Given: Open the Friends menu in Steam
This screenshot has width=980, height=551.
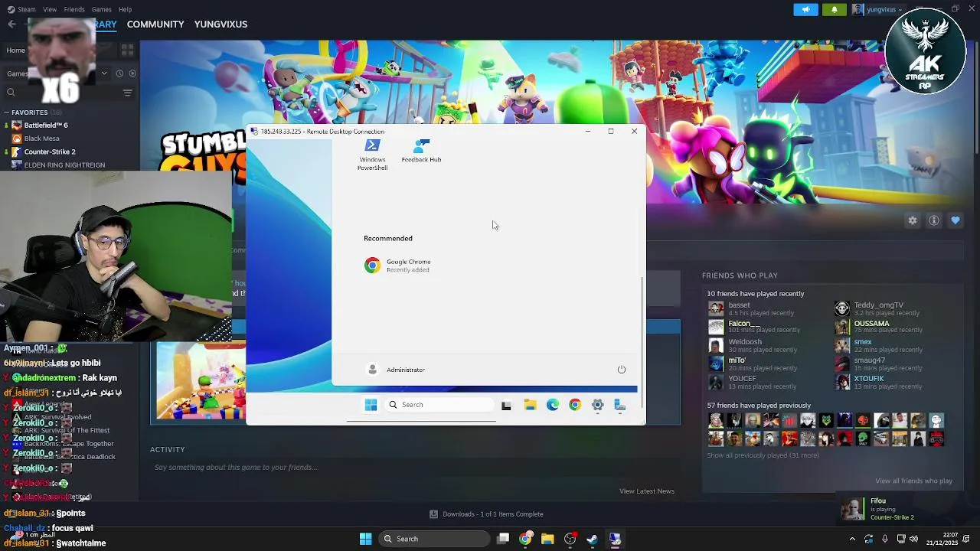Looking at the screenshot, I should 74,9.
